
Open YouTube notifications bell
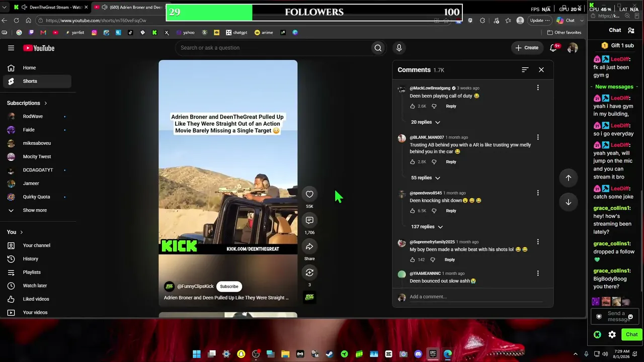coord(553,48)
